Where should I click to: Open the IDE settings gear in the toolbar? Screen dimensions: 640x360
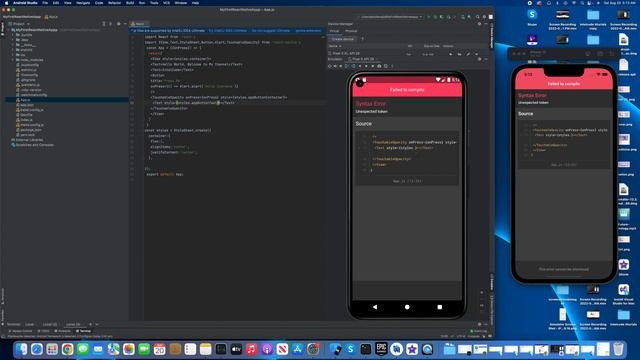tap(484, 17)
